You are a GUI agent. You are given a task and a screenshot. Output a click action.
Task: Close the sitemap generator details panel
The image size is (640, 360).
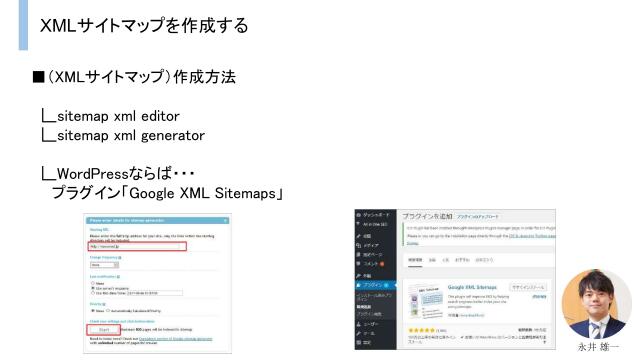[225, 220]
